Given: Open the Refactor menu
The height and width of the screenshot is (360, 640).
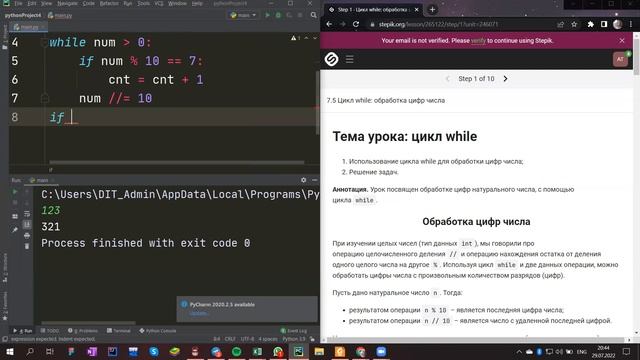Looking at the screenshot, I should 109,3.
